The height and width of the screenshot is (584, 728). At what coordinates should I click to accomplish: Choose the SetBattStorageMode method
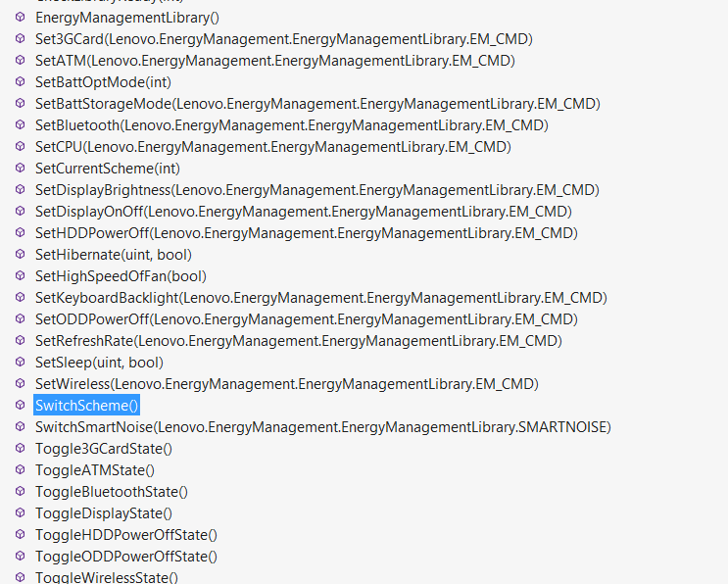(x=317, y=104)
